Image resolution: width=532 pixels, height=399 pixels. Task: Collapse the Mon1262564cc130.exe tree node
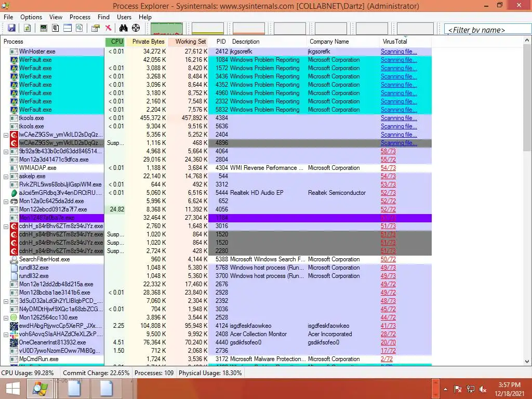pos(6,318)
